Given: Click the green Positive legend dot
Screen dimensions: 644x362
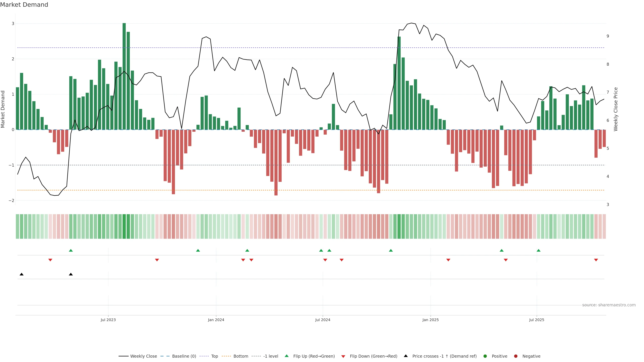Looking at the screenshot, I should [x=485, y=356].
